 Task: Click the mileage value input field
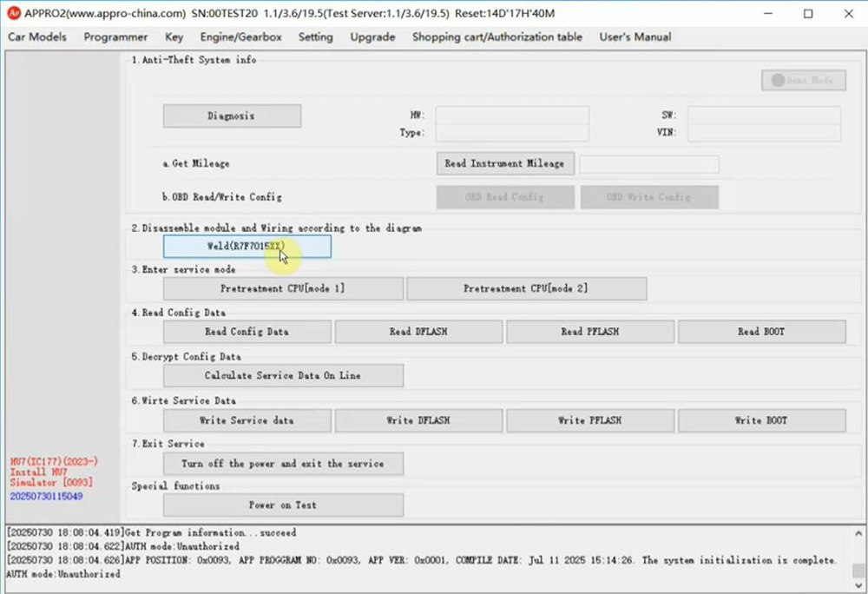point(648,164)
